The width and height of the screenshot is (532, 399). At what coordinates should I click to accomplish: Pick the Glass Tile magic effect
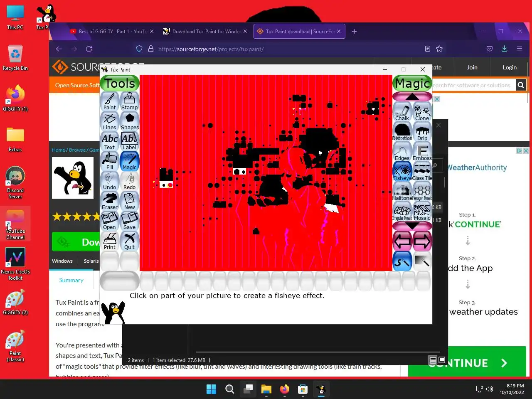(x=422, y=172)
